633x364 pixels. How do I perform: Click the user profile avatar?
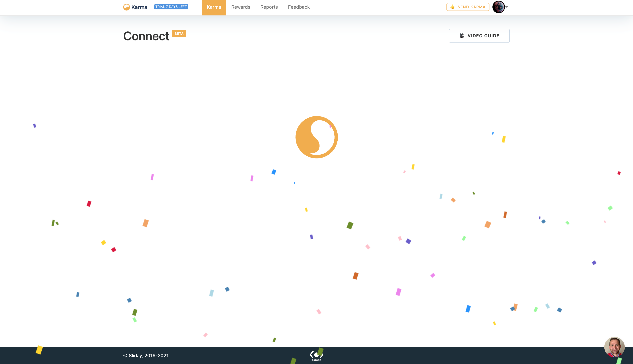[x=498, y=7]
